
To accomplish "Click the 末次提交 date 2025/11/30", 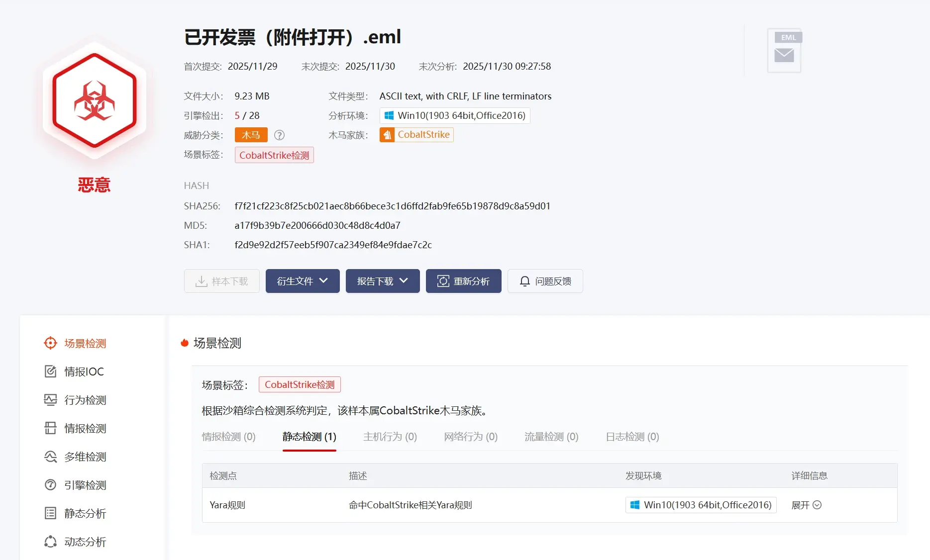I will (370, 66).
